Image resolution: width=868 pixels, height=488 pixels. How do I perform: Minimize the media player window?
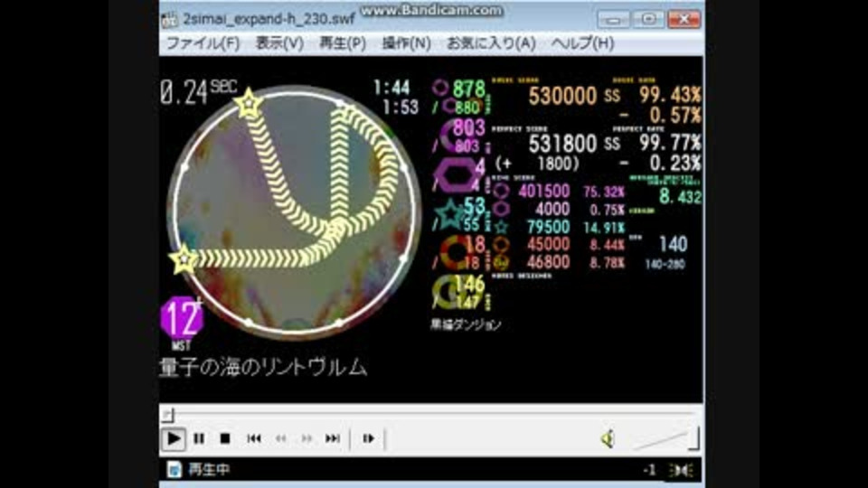tap(613, 20)
